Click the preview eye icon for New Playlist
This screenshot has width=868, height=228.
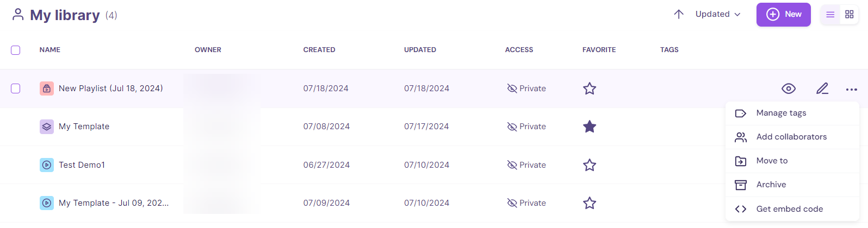[789, 88]
